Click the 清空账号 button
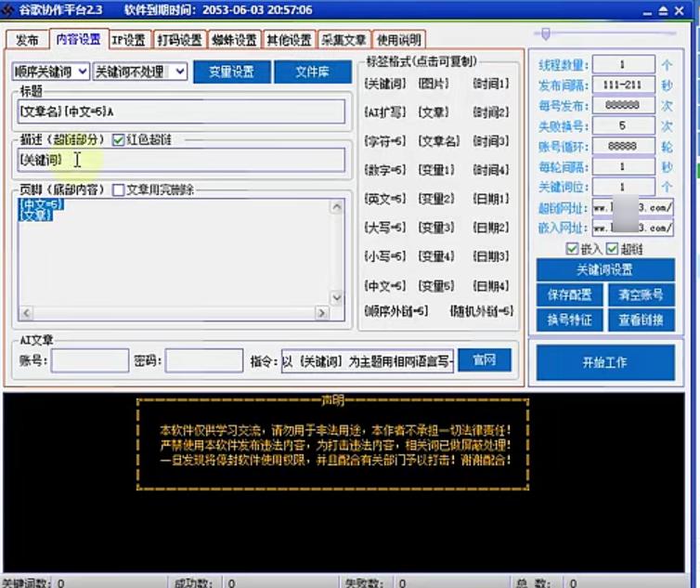 click(x=642, y=294)
